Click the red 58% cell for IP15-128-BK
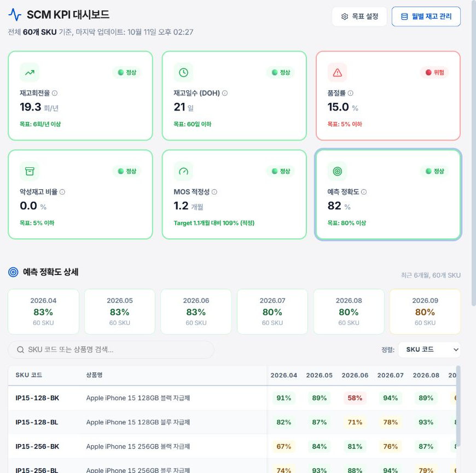This screenshot has height=473, width=476. click(355, 398)
